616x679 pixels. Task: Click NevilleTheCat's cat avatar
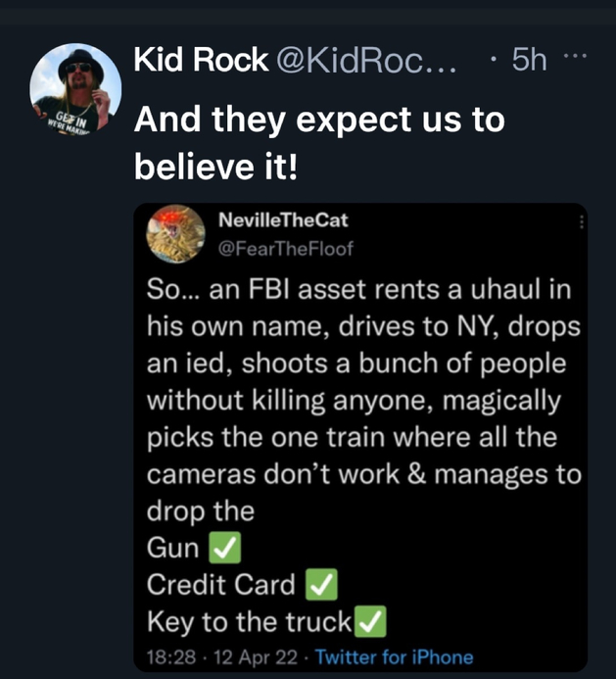(x=175, y=234)
